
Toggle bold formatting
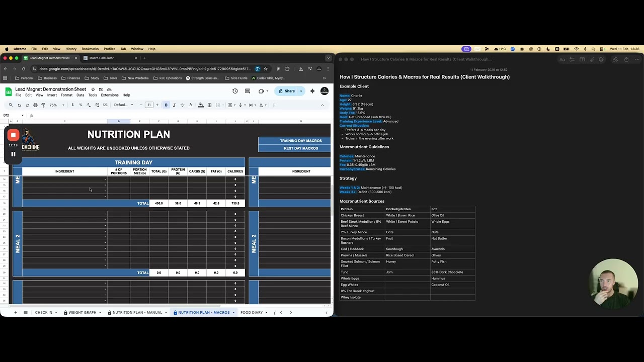[x=166, y=105]
